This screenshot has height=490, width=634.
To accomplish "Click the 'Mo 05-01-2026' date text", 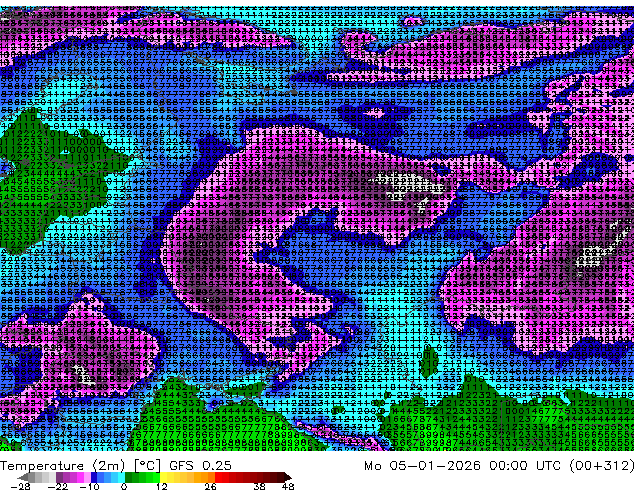I will [422, 466].
